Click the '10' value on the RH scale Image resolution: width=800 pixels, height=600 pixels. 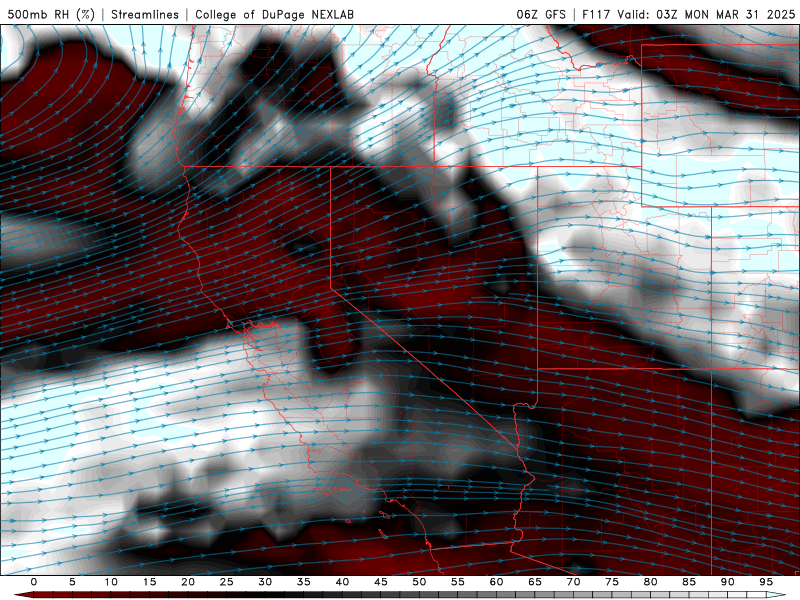click(111, 582)
